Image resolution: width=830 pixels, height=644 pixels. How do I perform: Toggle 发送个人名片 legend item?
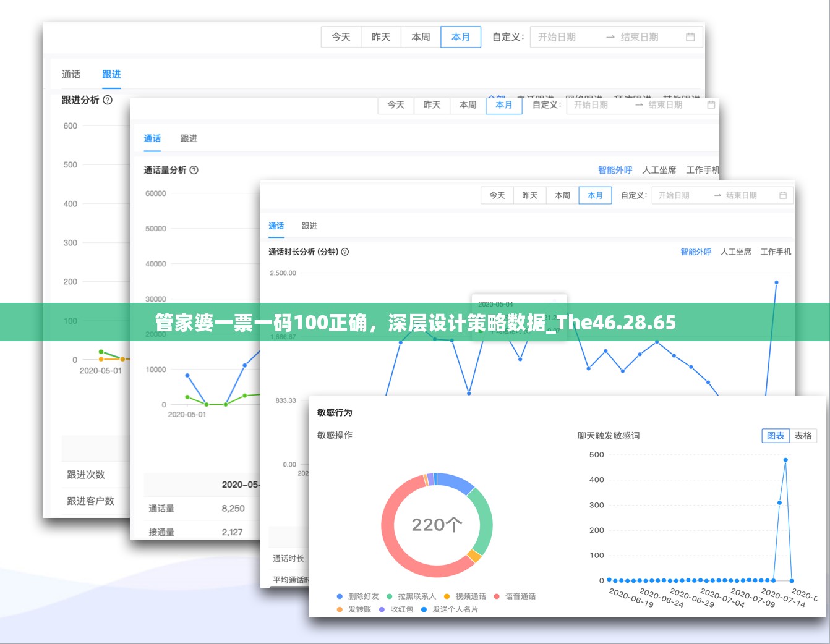click(450, 609)
